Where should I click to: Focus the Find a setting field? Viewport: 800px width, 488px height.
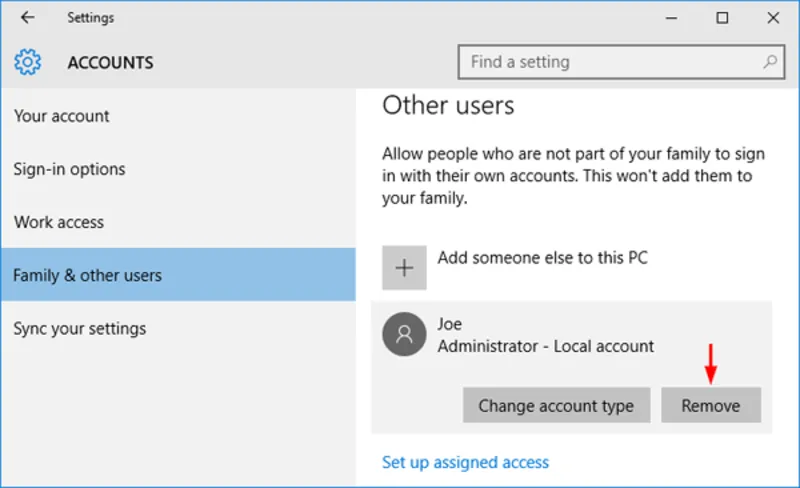pyautogui.click(x=610, y=62)
